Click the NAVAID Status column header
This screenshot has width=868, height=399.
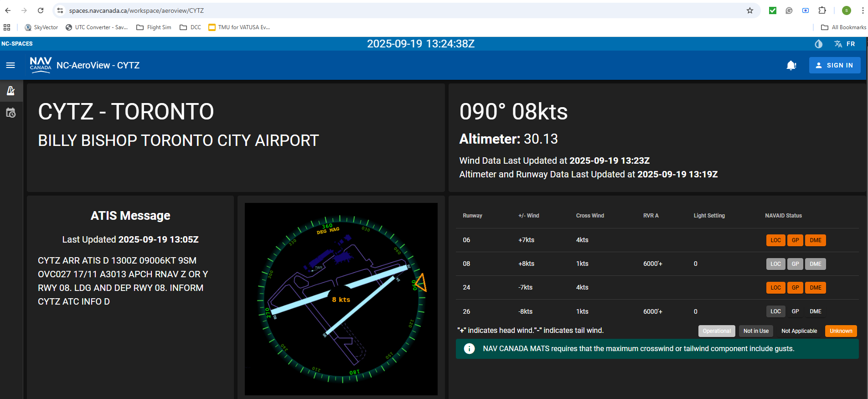pos(783,216)
